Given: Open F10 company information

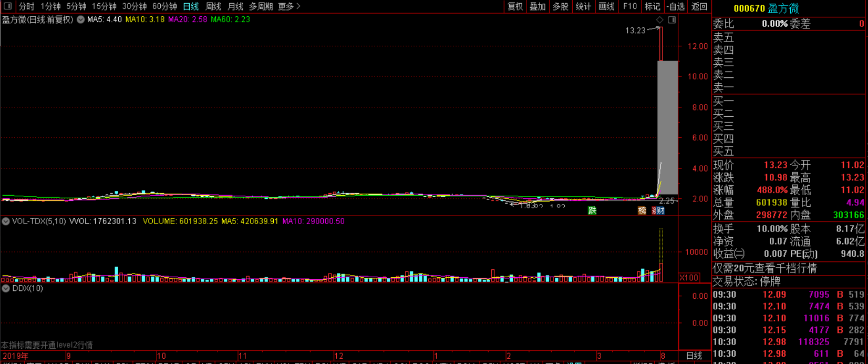Looking at the screenshot, I should point(629,7).
